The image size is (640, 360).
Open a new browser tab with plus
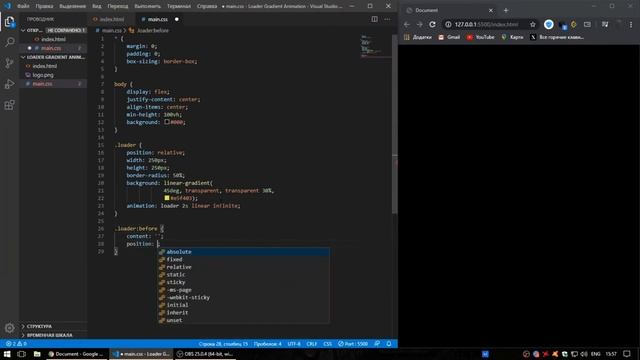[x=506, y=10]
